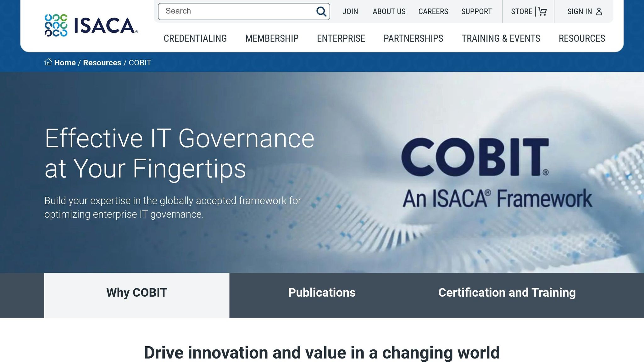Image resolution: width=644 pixels, height=362 pixels.
Task: Open the PARTNERSHIPS menu
Action: (x=413, y=38)
